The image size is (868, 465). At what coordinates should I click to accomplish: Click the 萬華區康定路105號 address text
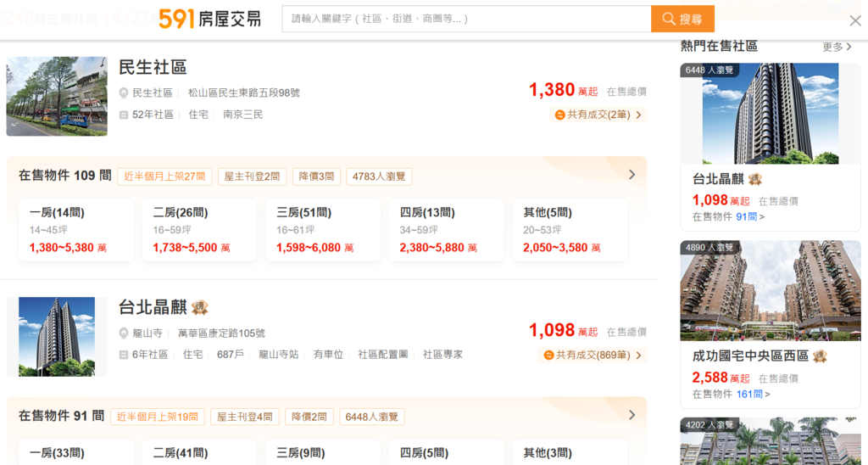(221, 333)
